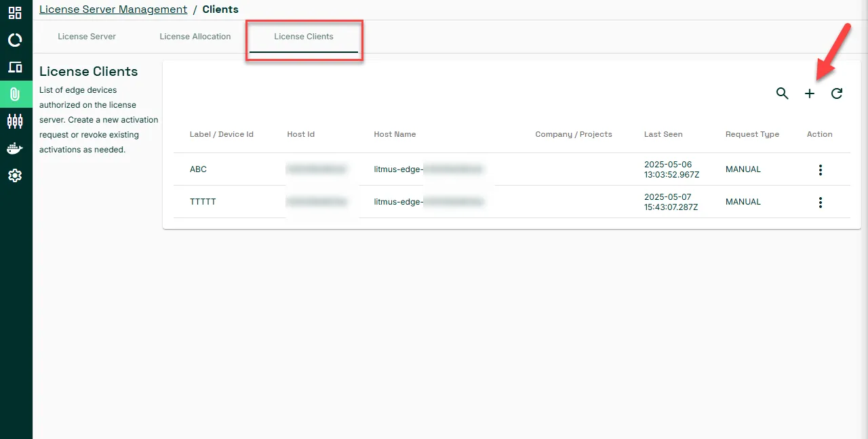Click the Host Id column header
The width and height of the screenshot is (868, 439).
(301, 134)
